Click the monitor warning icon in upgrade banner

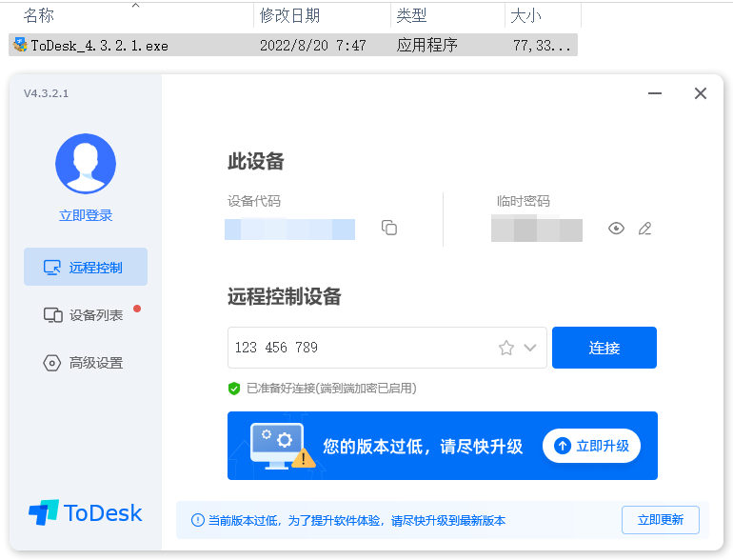click(282, 446)
